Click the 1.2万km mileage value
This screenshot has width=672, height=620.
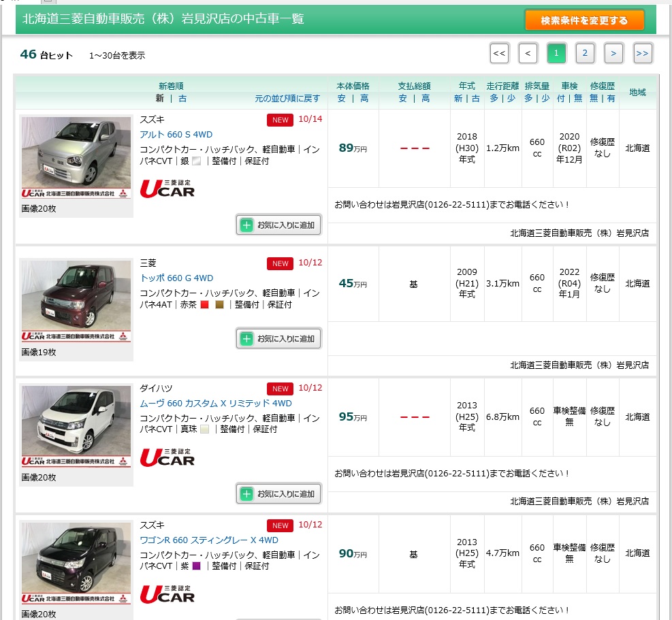[502, 148]
